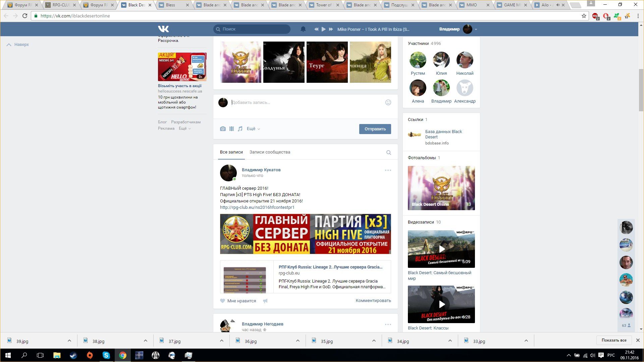Open Steam from the taskbar
This screenshot has width=644, height=362.
point(73,355)
